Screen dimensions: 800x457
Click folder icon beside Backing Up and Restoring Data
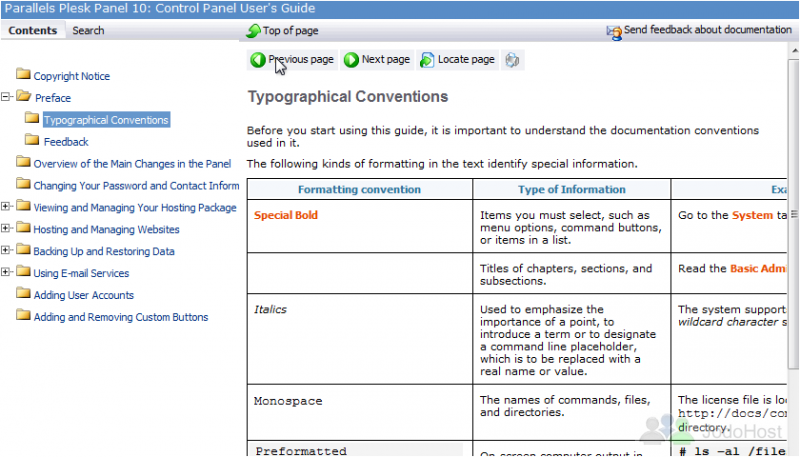23,249
